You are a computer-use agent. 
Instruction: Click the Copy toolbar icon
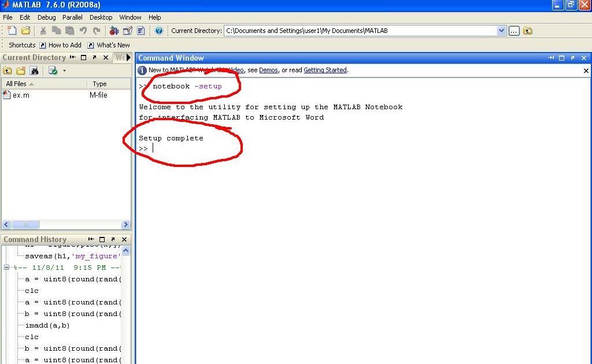coord(56,31)
